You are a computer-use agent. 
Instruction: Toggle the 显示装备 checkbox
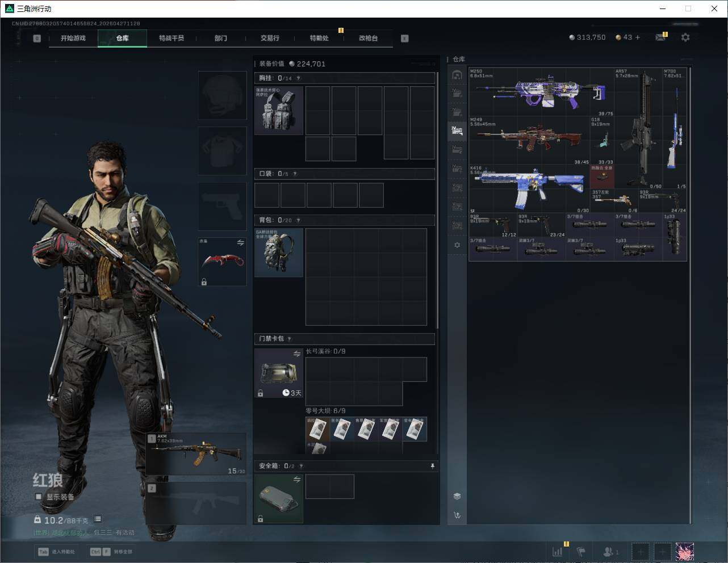pyautogui.click(x=38, y=497)
